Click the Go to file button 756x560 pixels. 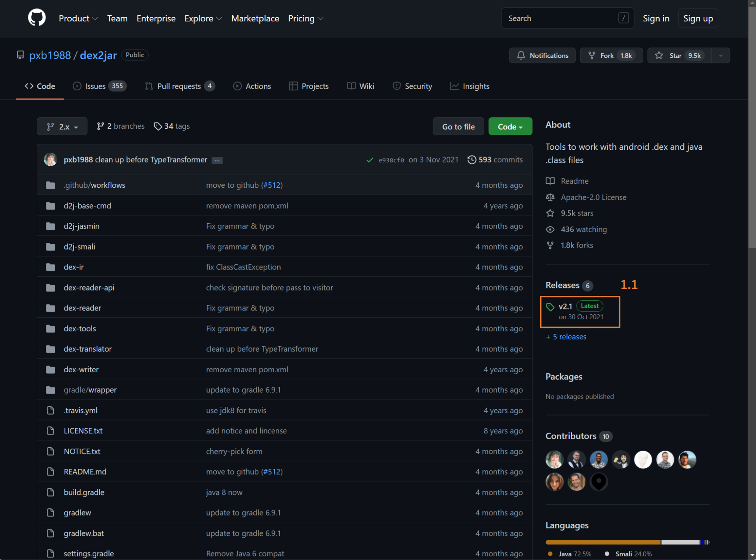click(x=458, y=127)
